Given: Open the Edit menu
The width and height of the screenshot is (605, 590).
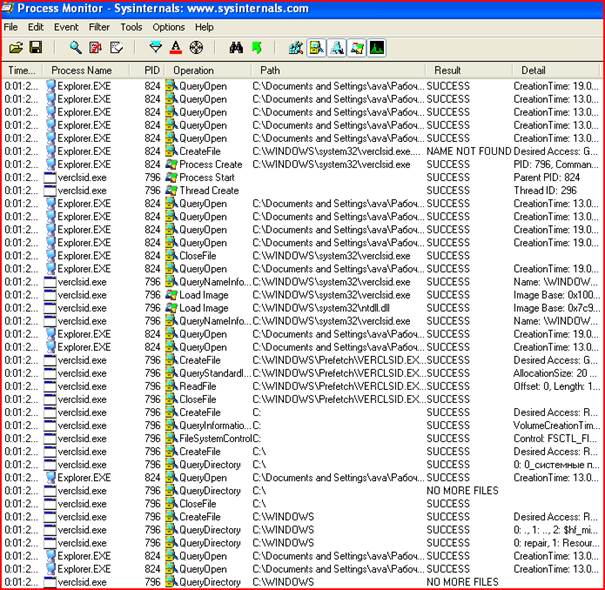Looking at the screenshot, I should point(35,27).
